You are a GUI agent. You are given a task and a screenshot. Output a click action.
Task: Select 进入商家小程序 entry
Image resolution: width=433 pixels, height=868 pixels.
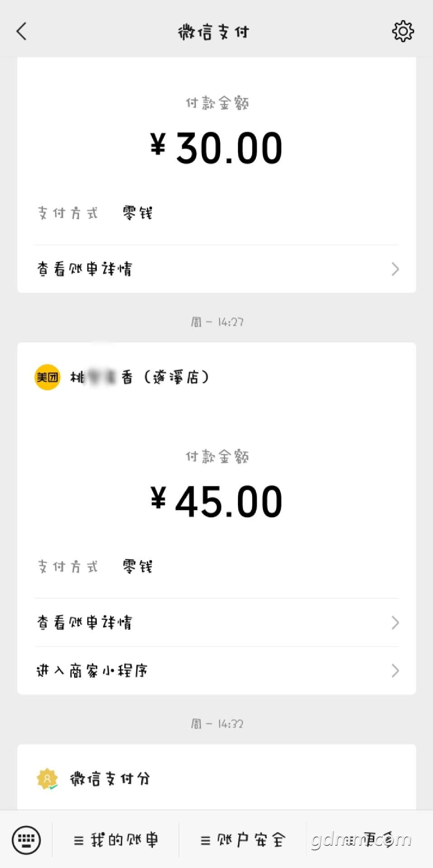click(217, 670)
